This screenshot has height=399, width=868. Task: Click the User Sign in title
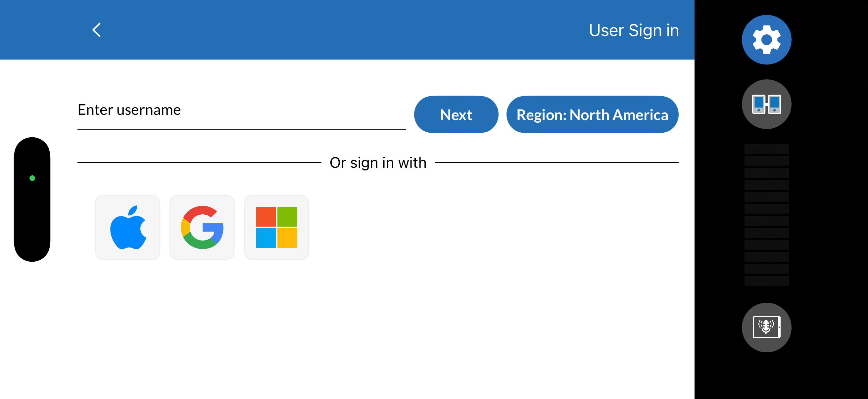pyautogui.click(x=634, y=30)
